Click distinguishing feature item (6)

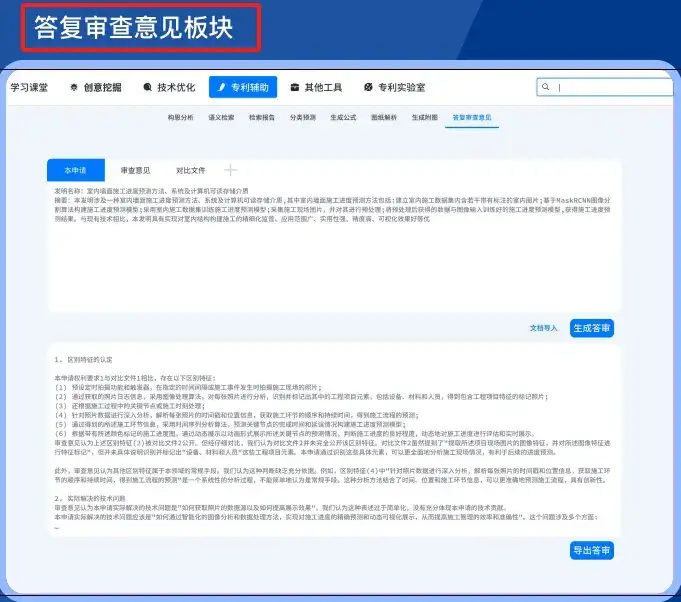pyautogui.click(x=294, y=433)
